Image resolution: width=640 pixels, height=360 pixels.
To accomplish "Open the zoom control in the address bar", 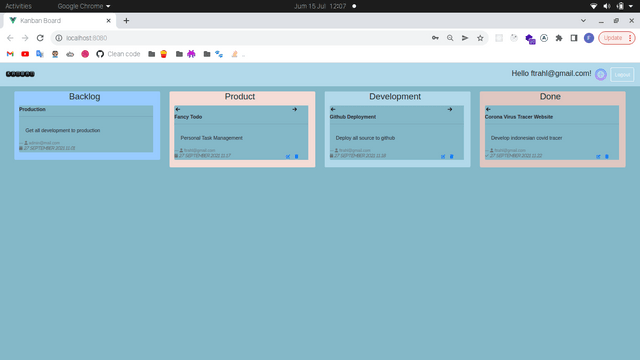I will (450, 38).
